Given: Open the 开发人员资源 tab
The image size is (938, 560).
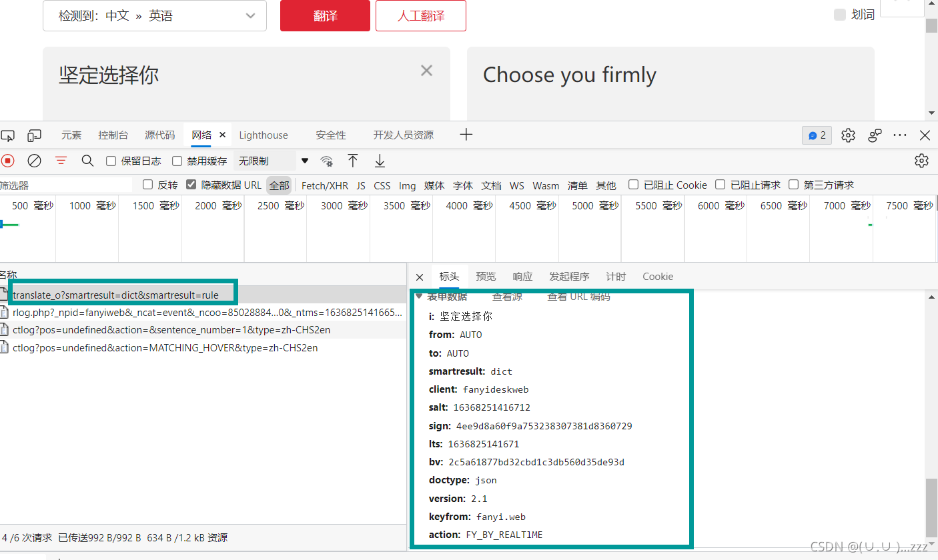Looking at the screenshot, I should coord(403,135).
